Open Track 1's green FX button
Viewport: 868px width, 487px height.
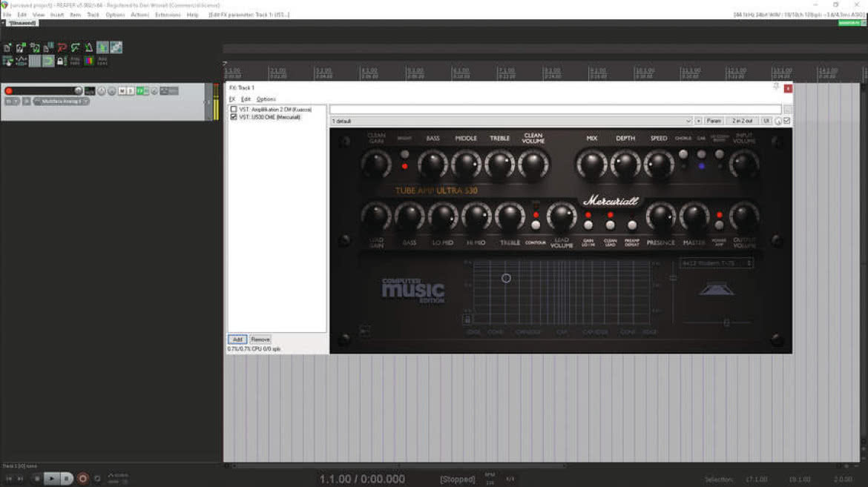click(141, 90)
